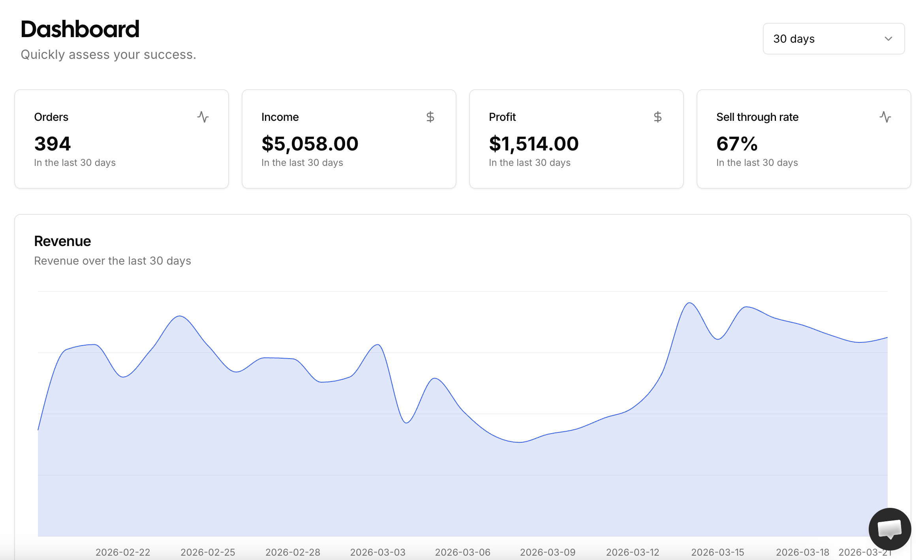Click the 2026-03-12 axis date label

[x=633, y=552]
